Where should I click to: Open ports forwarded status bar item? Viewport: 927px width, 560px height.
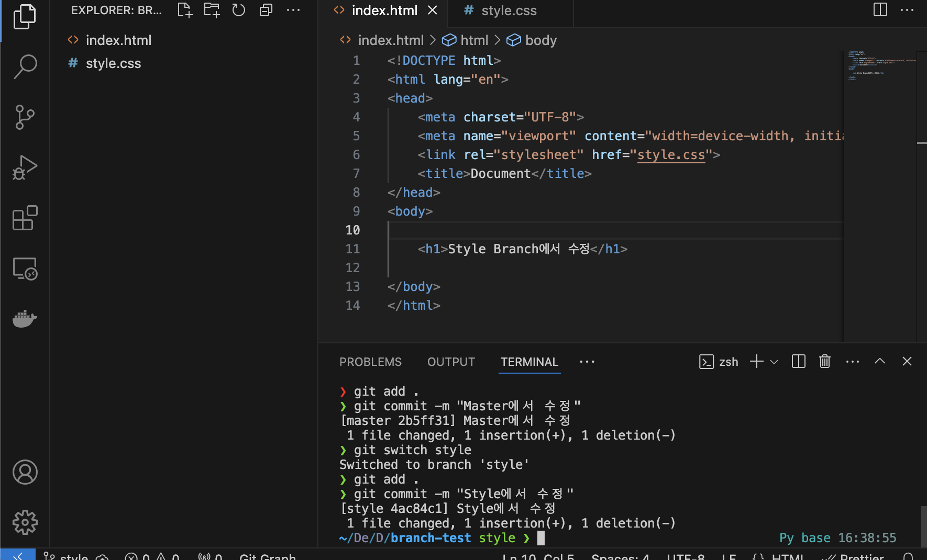(210, 557)
